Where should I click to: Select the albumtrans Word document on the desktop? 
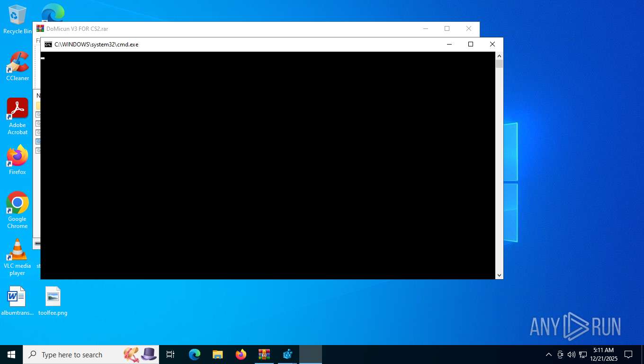[18, 301]
